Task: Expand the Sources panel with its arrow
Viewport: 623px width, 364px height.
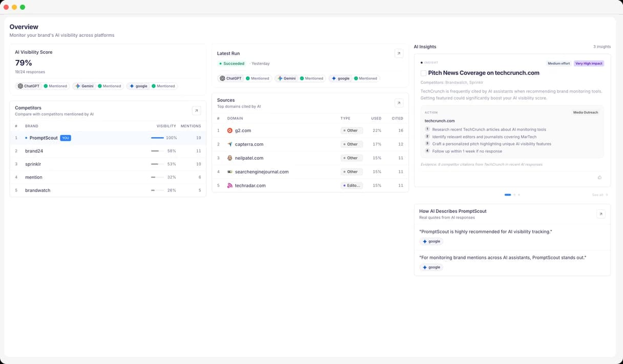Action: 399,102
